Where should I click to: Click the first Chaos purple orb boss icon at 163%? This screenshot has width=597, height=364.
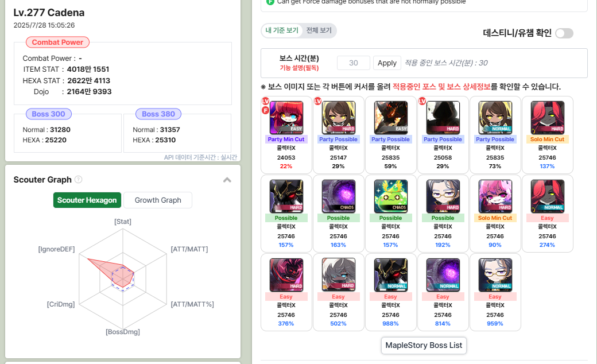point(339,196)
